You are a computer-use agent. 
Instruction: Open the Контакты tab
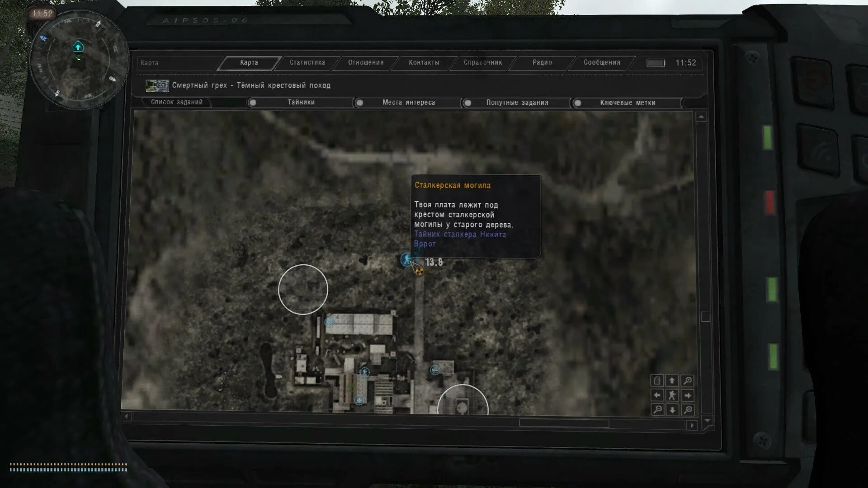(424, 62)
